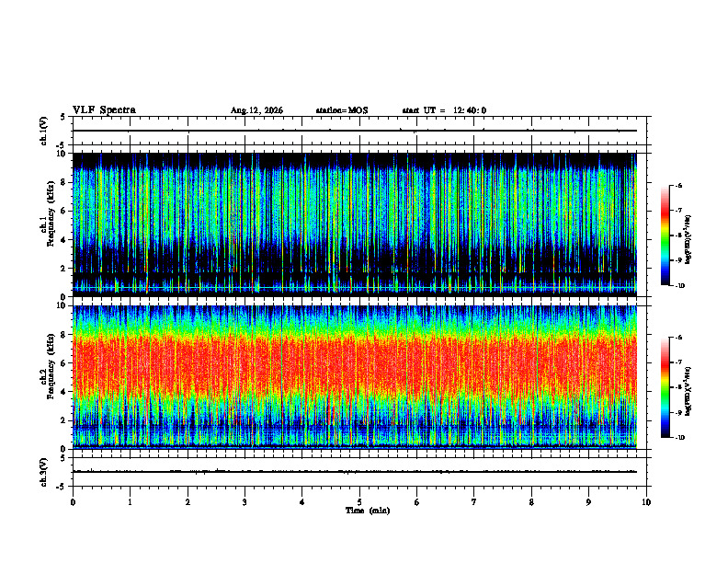Click the ch.2 color bar "log(PSD)" unit label
728x563 pixels.
click(688, 392)
